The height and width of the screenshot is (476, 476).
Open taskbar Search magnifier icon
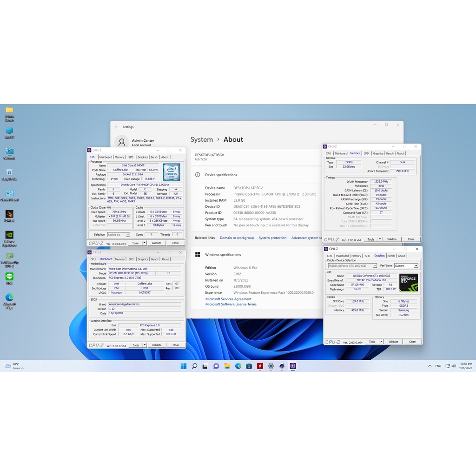click(x=194, y=366)
